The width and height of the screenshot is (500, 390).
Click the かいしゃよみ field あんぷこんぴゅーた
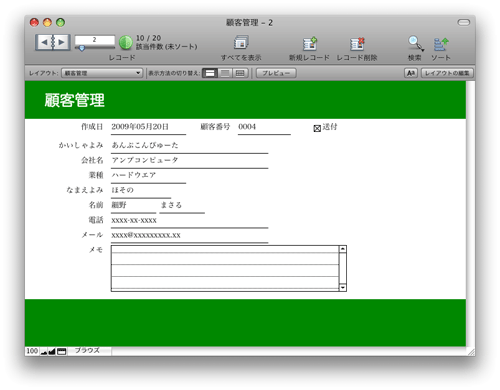pyautogui.click(x=189, y=146)
